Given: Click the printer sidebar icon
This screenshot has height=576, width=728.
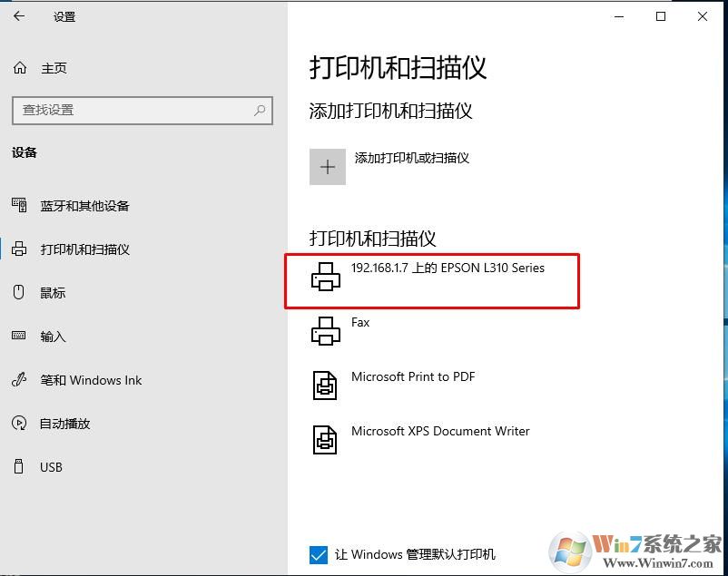Looking at the screenshot, I should (x=19, y=249).
